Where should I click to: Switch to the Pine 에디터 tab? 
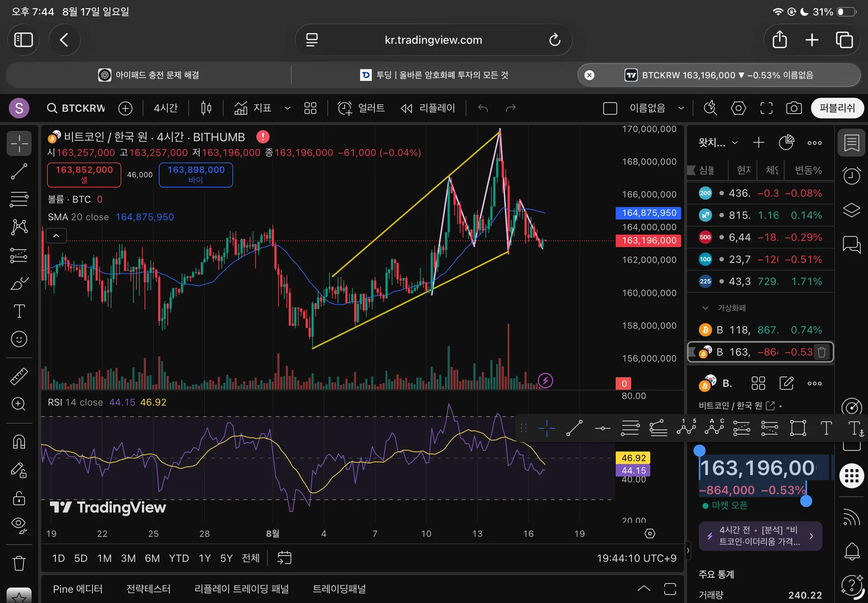[78, 589]
